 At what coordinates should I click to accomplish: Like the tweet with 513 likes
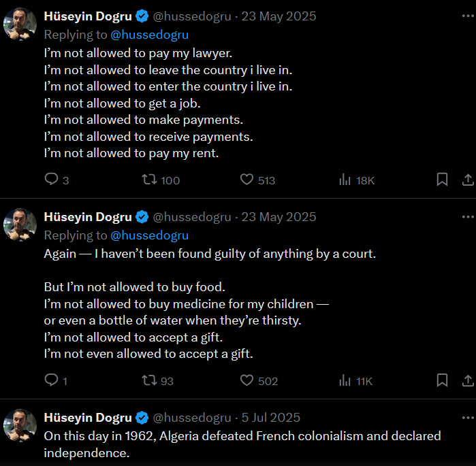[247, 180]
